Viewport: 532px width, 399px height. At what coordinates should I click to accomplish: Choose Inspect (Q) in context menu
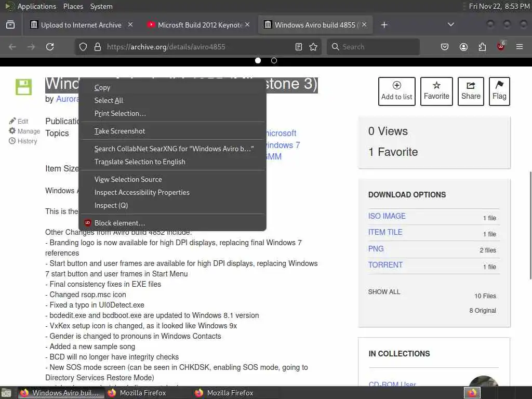click(172, 205)
